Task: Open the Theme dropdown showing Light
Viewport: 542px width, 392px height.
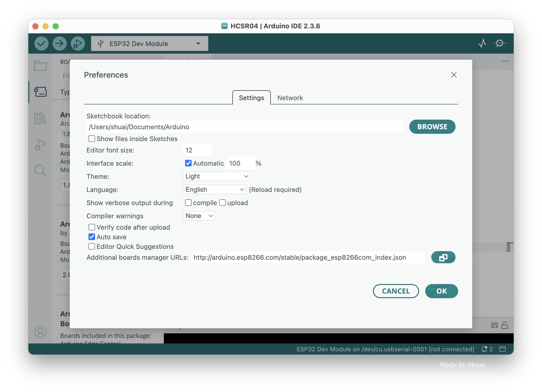Action: [216, 176]
